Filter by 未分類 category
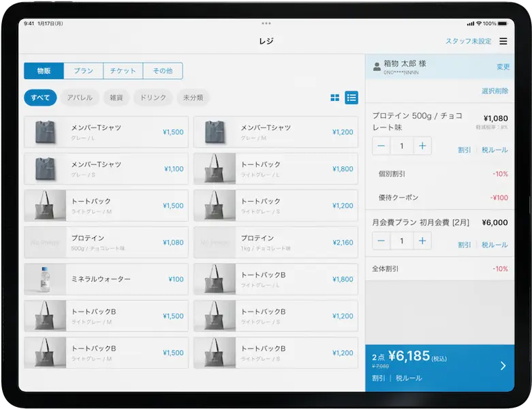This screenshot has width=532, height=409. [193, 97]
